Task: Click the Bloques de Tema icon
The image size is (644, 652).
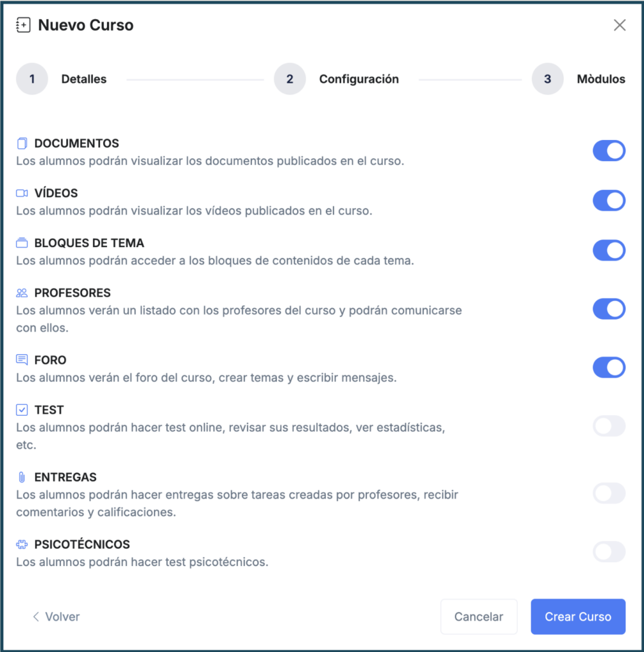Action: tap(22, 243)
